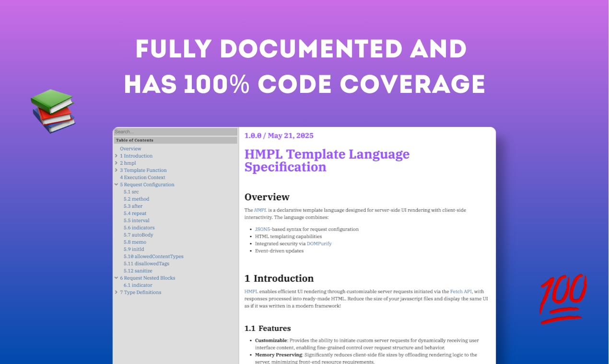Select 6 Request Nested Blocks entry
The height and width of the screenshot is (364, 609).
[x=148, y=278]
